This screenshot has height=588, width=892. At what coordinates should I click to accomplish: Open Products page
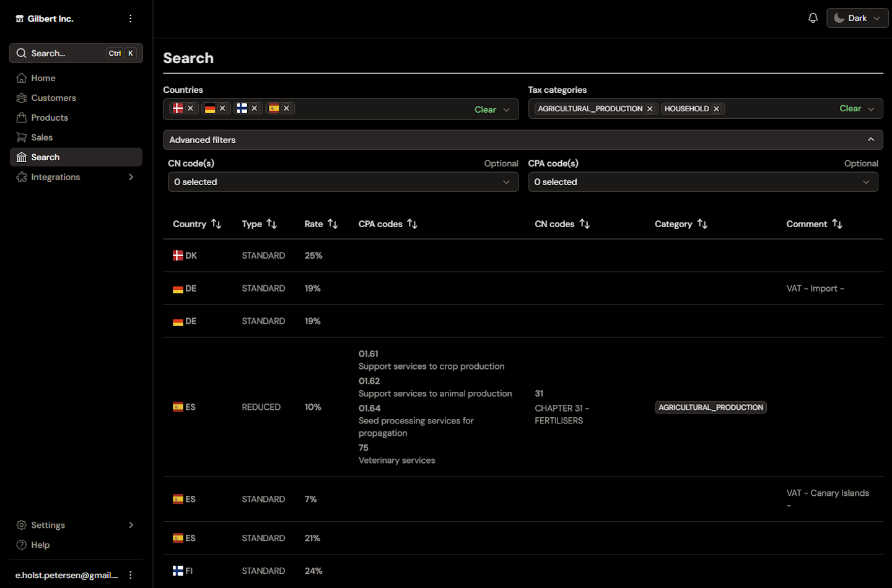coord(76,118)
